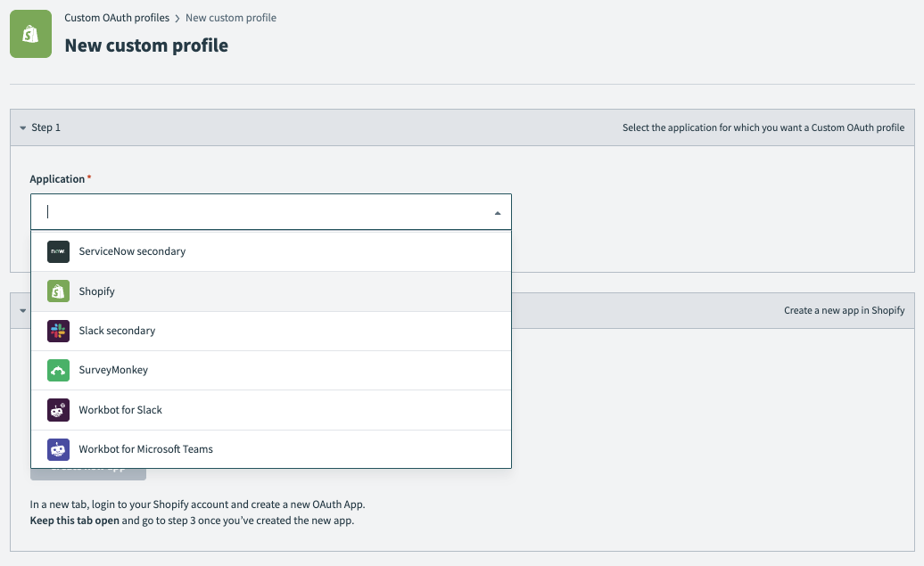Click the green Shopify bag icon in the list
Viewport: 924px width, 566px height.
coord(58,291)
